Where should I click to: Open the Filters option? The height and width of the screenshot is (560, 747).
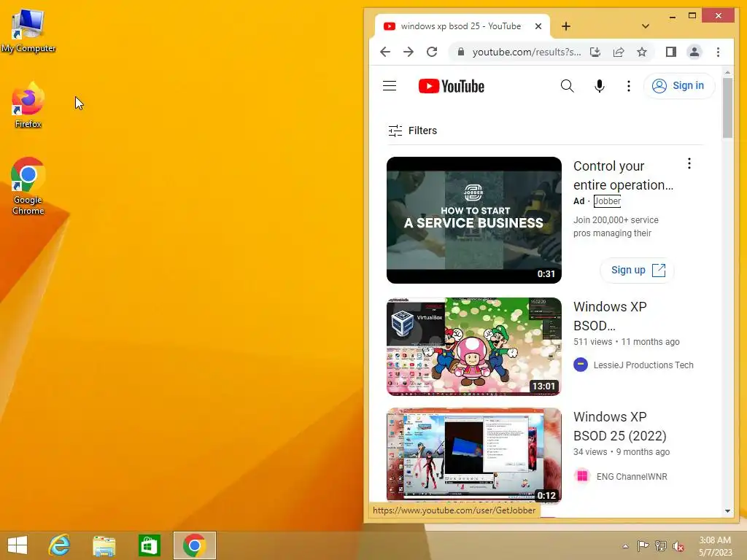coord(413,131)
